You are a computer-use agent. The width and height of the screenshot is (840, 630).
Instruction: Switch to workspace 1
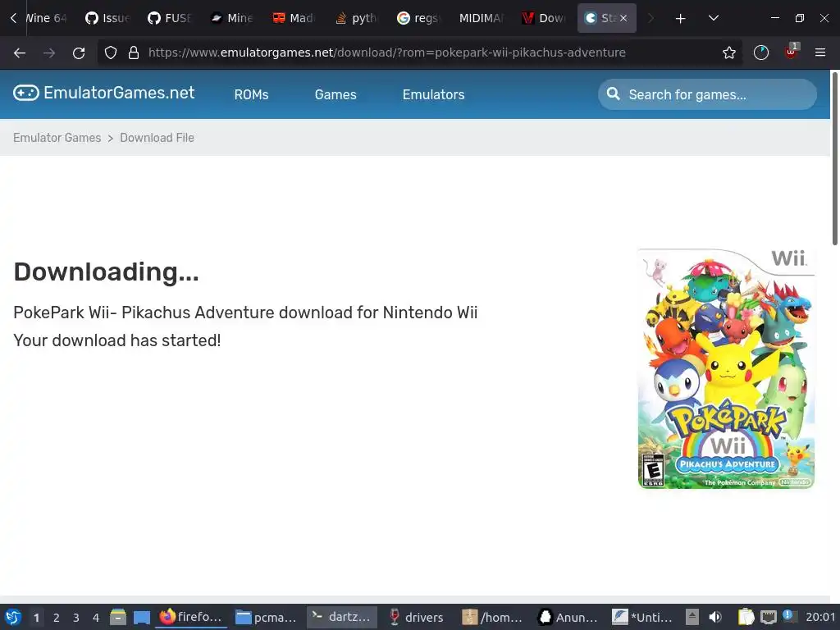coord(36,618)
